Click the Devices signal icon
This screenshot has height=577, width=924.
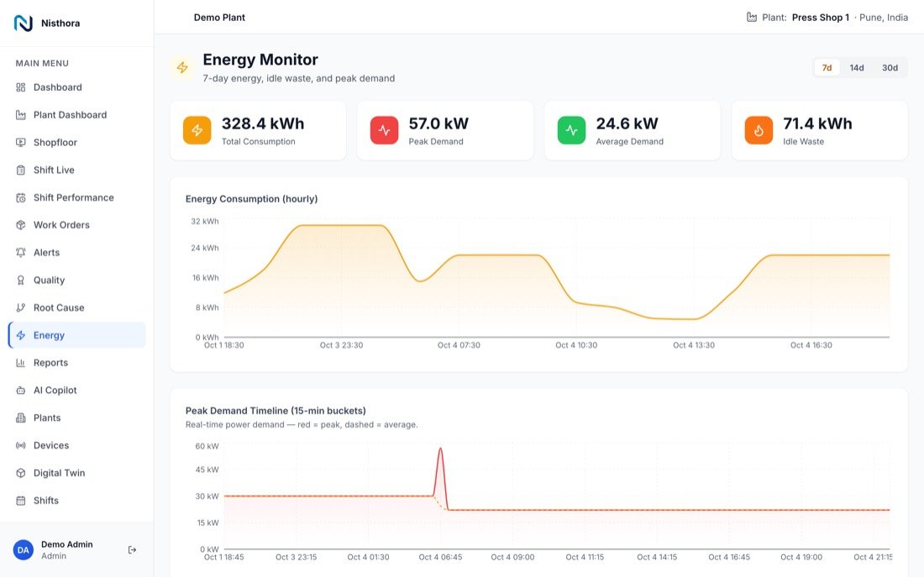click(x=21, y=446)
